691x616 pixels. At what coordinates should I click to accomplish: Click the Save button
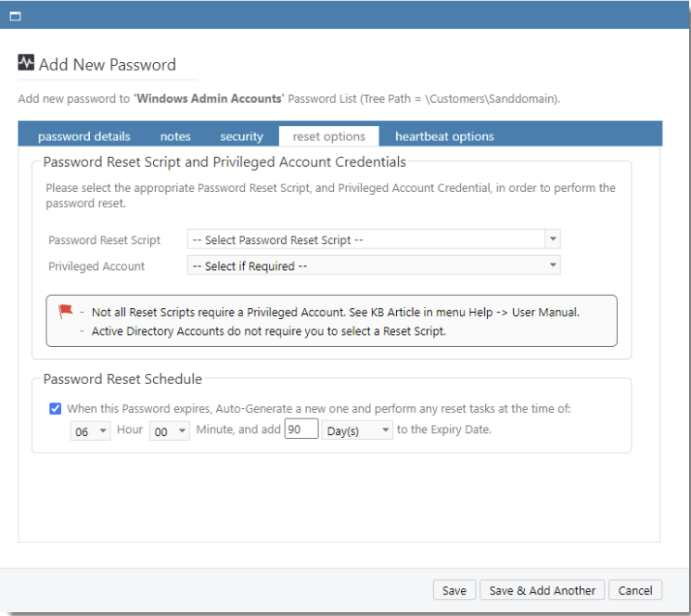(454, 591)
